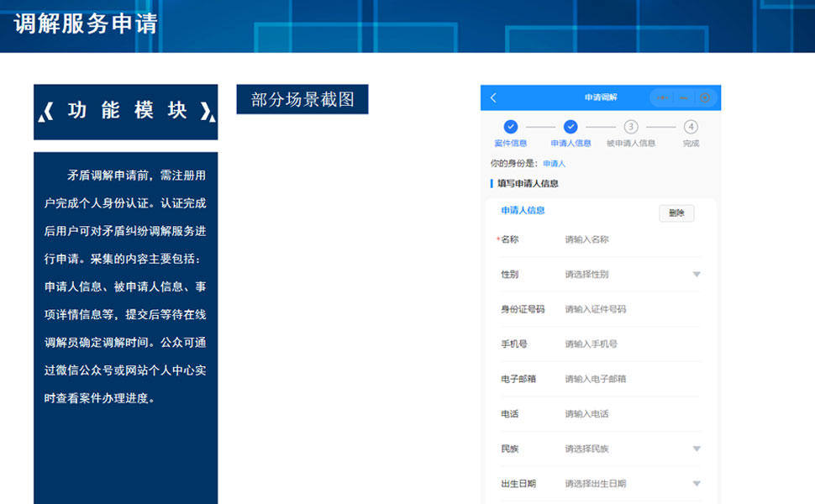
Task: Click the 身份证号码 field label
Action: [x=523, y=309]
